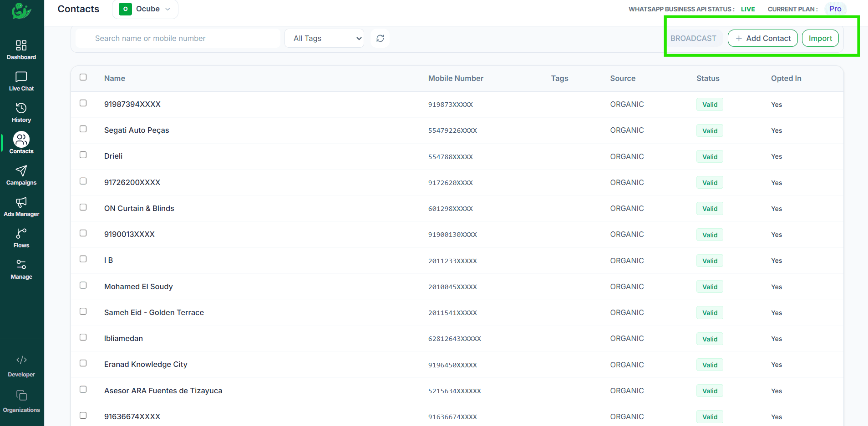
Task: Open the All Tags filter dropdown
Action: (x=324, y=38)
